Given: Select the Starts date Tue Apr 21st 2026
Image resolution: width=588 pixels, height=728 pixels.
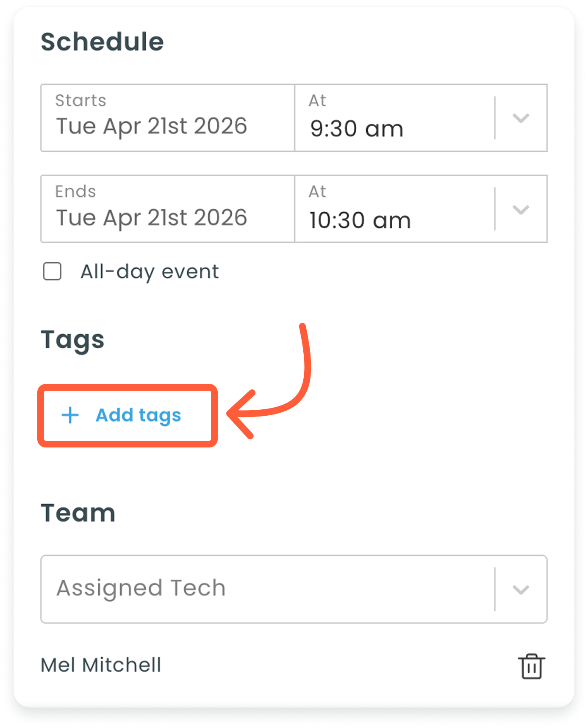Looking at the screenshot, I should 151,126.
